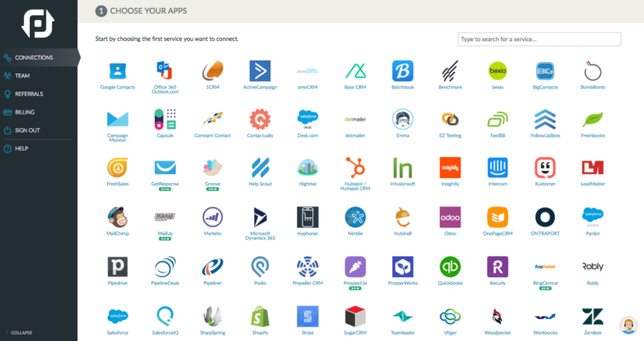This screenshot has width=644, height=341.
Task: Select the ActiveCampaign icon
Action: (x=260, y=71)
